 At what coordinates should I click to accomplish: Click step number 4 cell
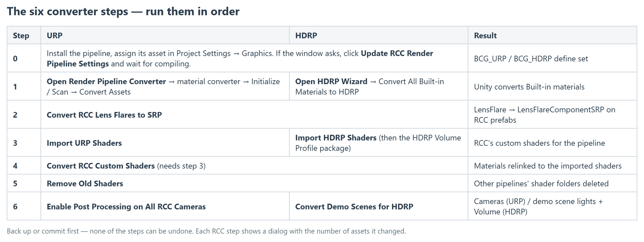click(24, 166)
